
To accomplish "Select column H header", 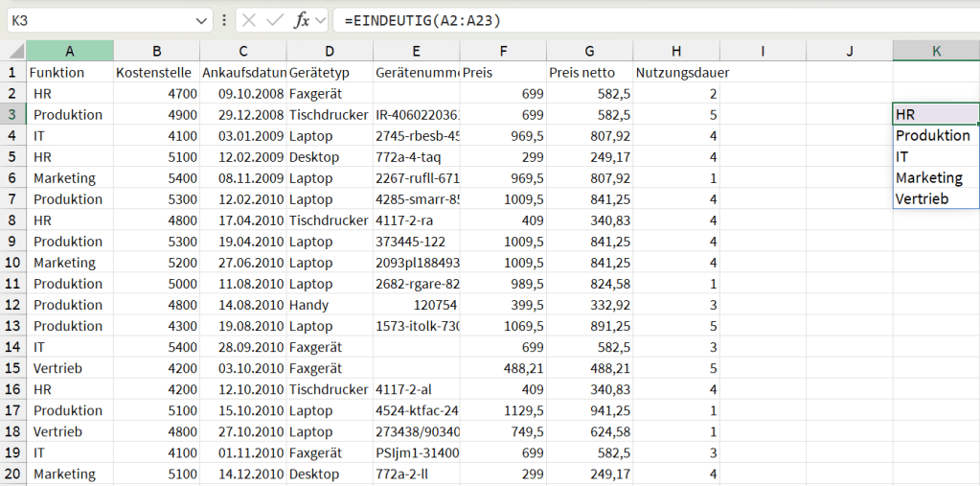I will pyautogui.click(x=676, y=51).
